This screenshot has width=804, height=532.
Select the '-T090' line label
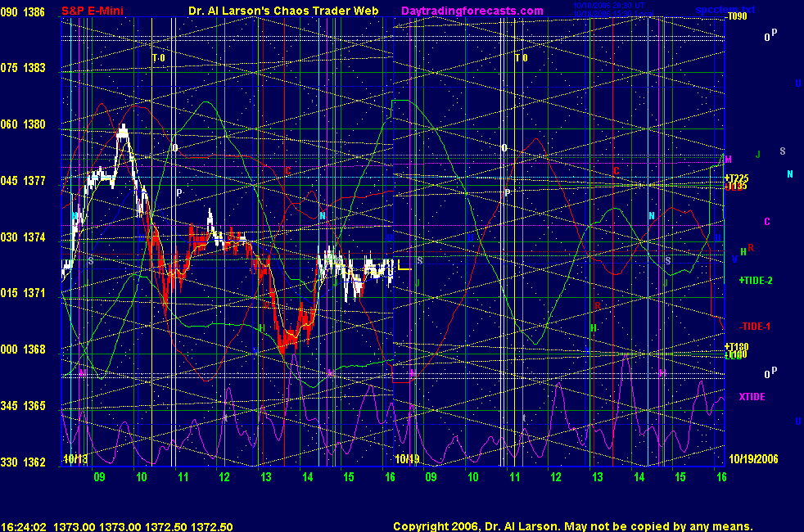point(736,16)
